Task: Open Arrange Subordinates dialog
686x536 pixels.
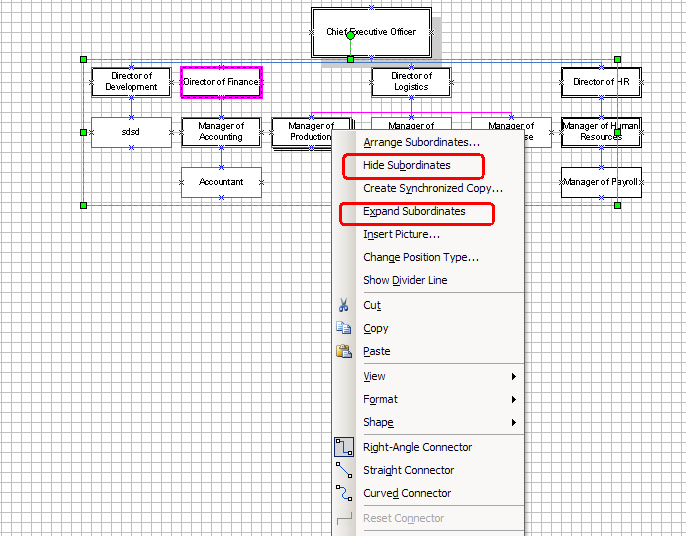Action: (421, 143)
